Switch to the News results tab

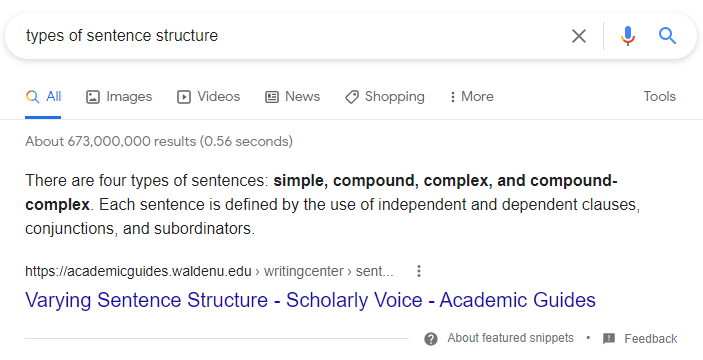tap(292, 97)
